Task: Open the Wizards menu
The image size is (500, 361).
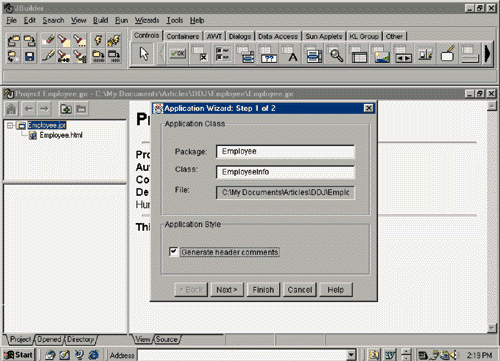Action: point(147,20)
